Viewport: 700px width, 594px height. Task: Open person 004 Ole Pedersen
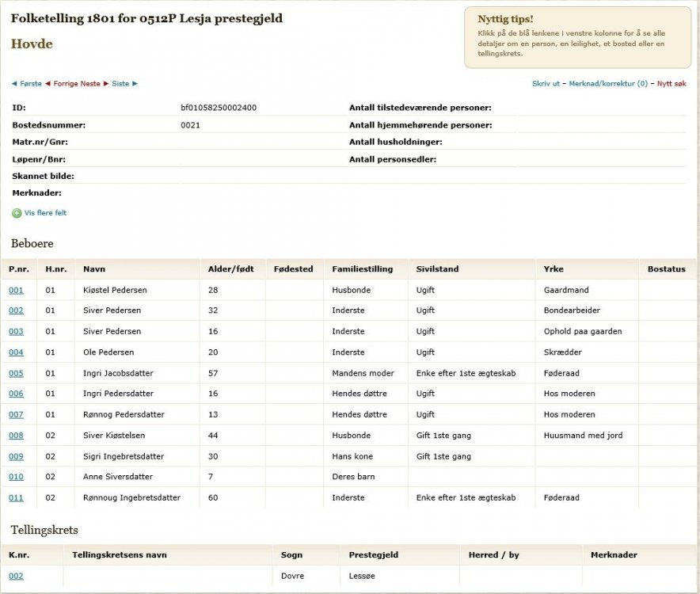(16, 352)
